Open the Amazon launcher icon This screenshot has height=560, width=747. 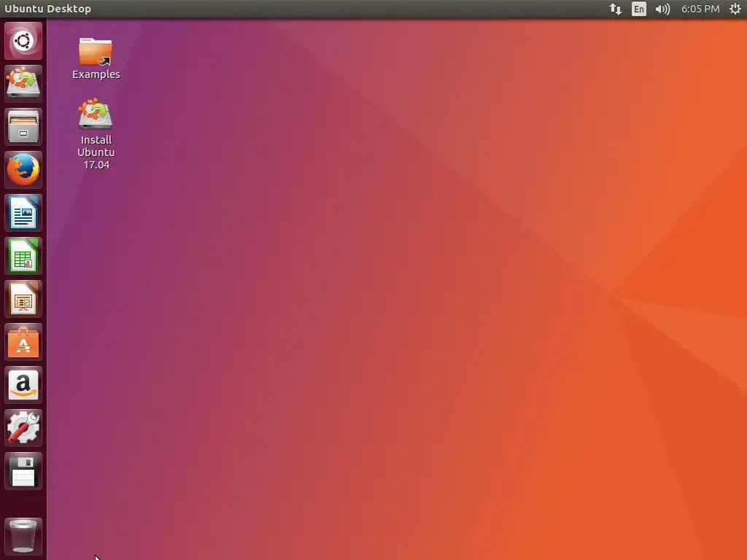(23, 385)
